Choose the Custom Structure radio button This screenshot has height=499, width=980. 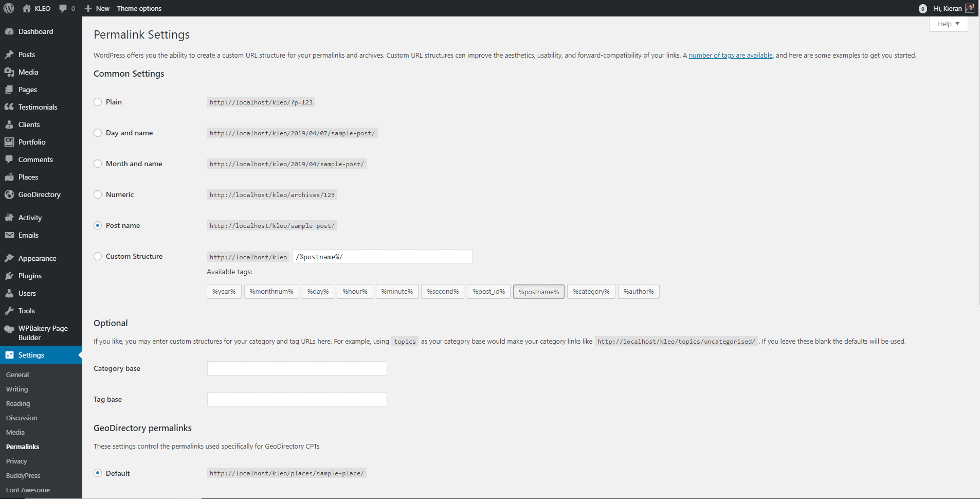point(98,256)
